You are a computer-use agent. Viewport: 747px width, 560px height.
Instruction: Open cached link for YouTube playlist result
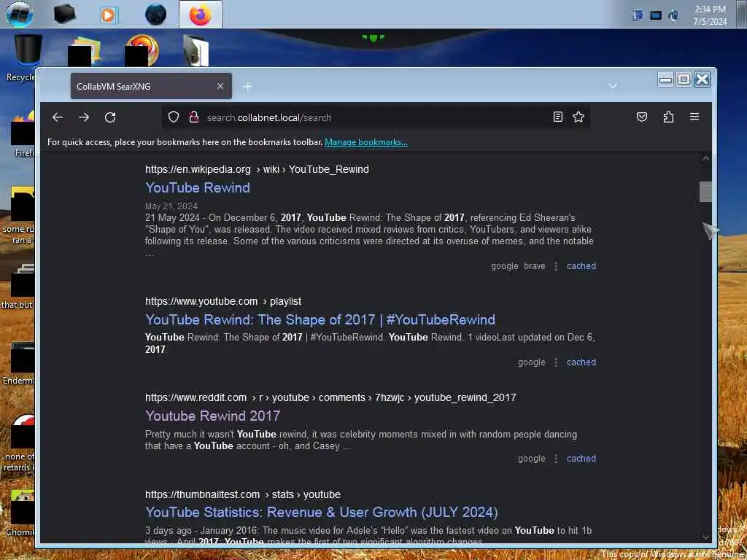tap(581, 362)
